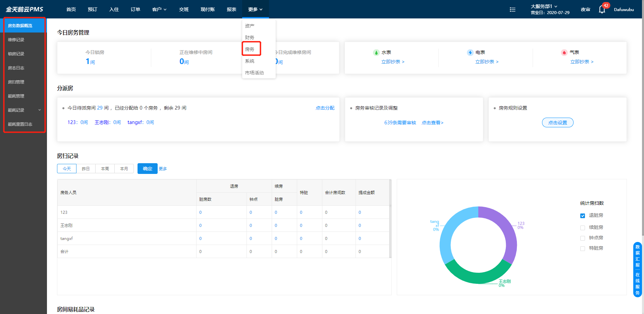Open the Dafuwubu user account
The height and width of the screenshot is (314, 644).
[x=624, y=9]
